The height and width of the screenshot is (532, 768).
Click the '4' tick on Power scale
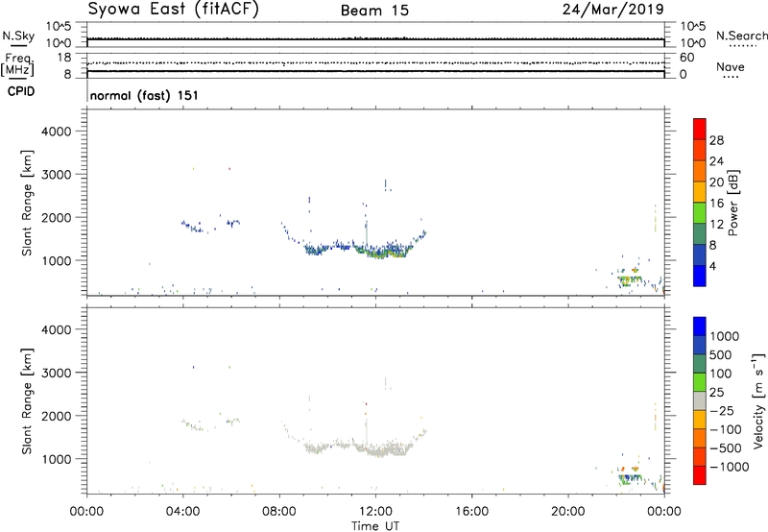(x=712, y=266)
